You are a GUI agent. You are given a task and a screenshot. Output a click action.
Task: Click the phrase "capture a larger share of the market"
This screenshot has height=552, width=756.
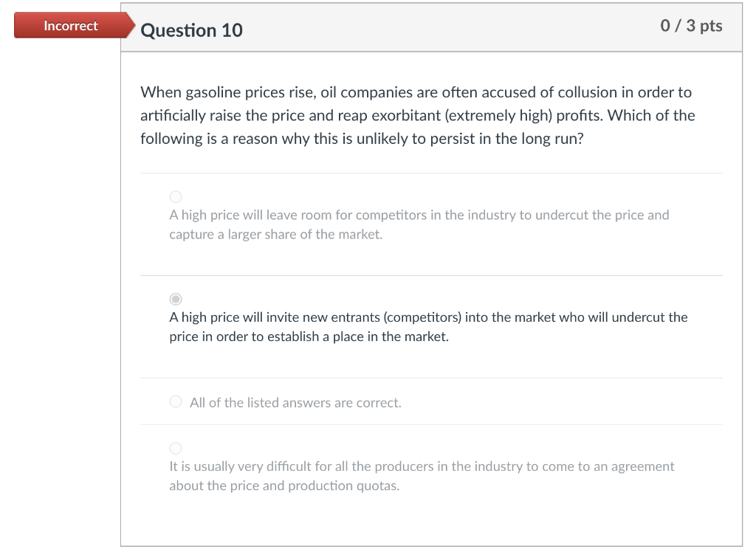click(275, 235)
